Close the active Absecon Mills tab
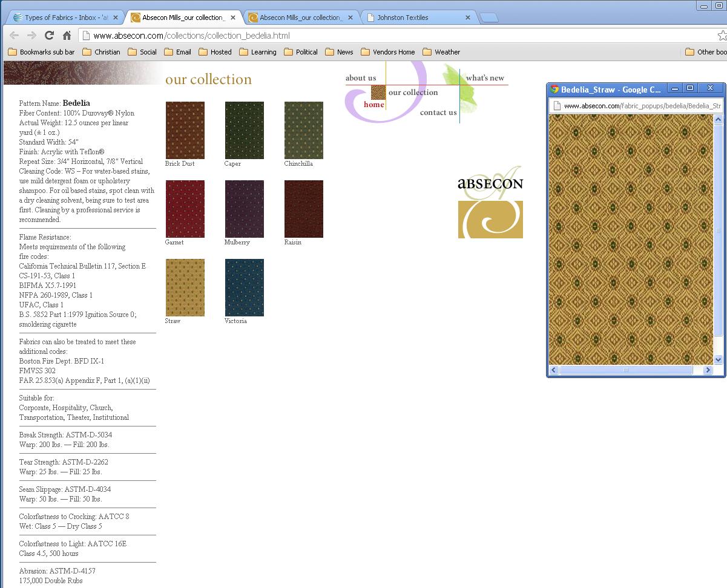This screenshot has height=588, width=727. click(232, 18)
